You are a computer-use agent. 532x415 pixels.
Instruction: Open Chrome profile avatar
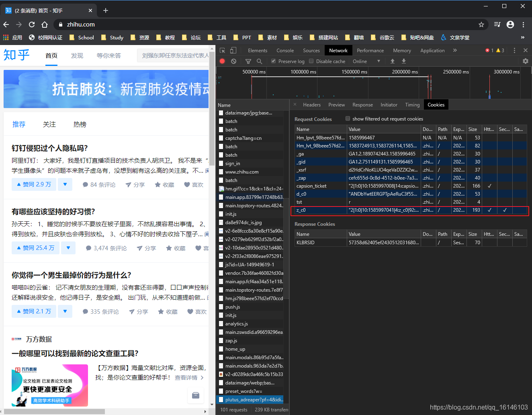click(510, 25)
